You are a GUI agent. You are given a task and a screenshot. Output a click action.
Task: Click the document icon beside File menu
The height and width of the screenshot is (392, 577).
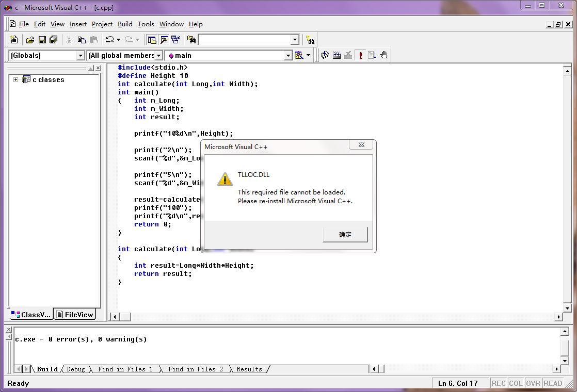12,24
